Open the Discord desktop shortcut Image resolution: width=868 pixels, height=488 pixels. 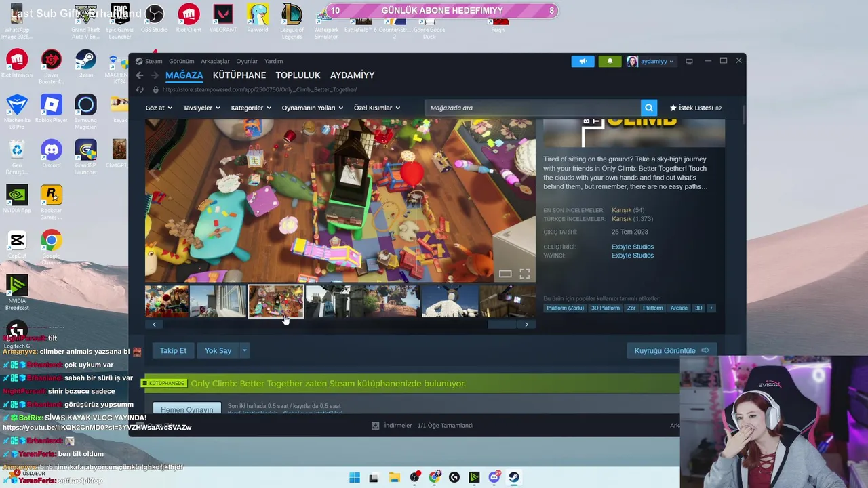pyautogui.click(x=51, y=153)
